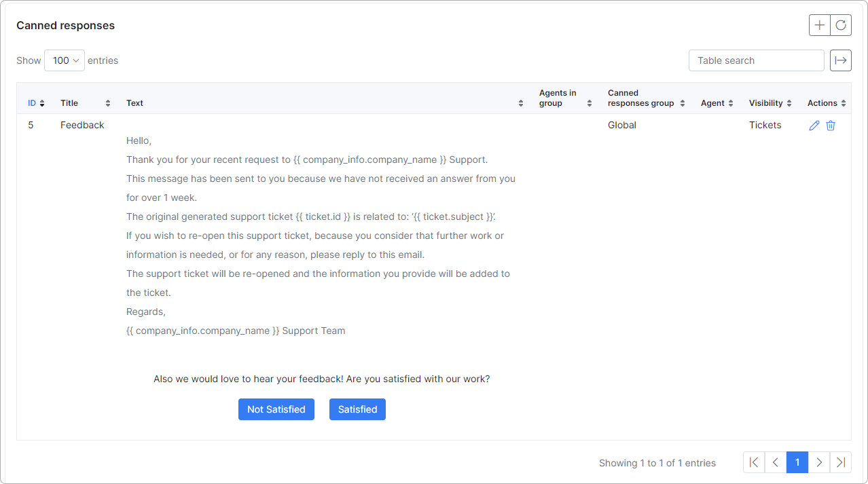Image resolution: width=868 pixels, height=484 pixels.
Task: Sort by Agents in group column
Action: click(564, 98)
